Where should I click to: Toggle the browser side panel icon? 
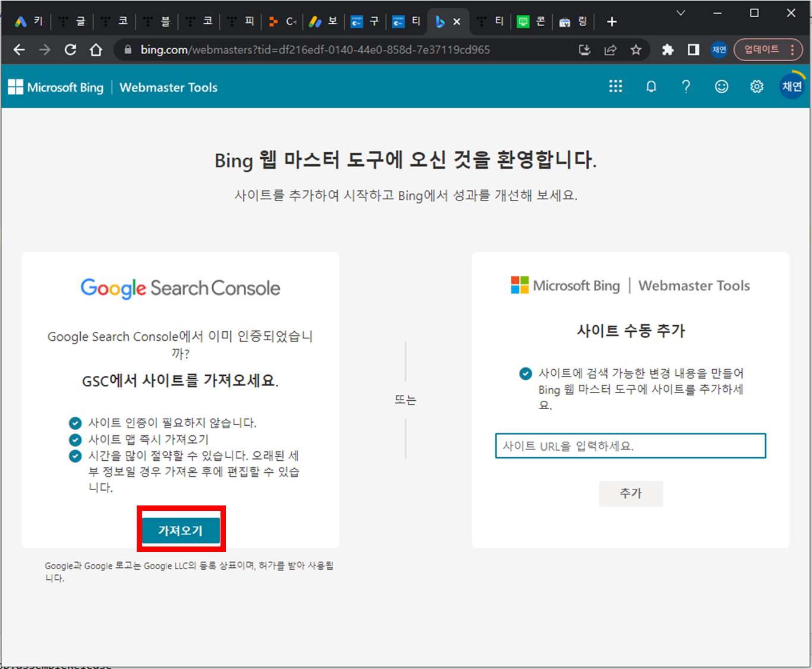pos(693,50)
